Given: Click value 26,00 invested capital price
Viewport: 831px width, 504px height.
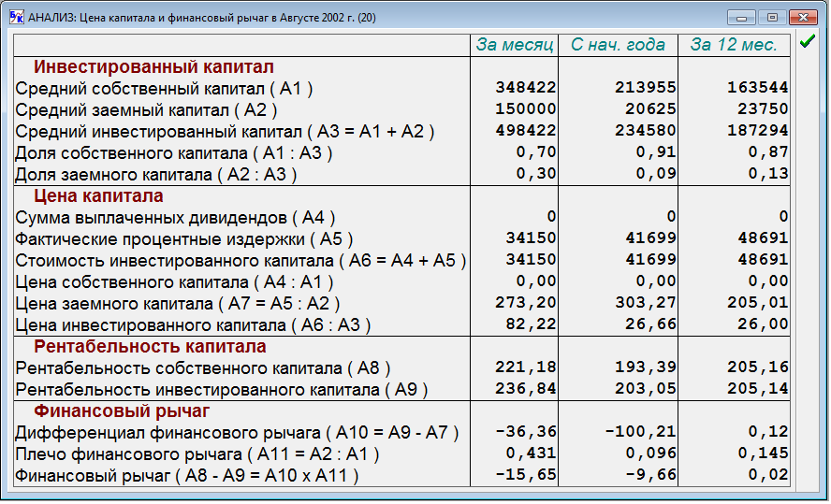Looking at the screenshot, I should [x=764, y=324].
